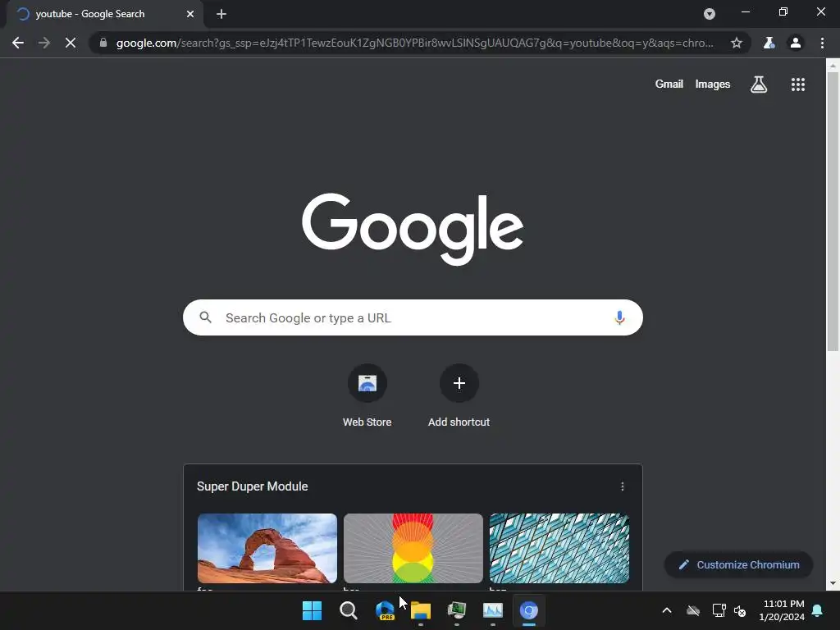Open taskbar Search

[348, 610]
